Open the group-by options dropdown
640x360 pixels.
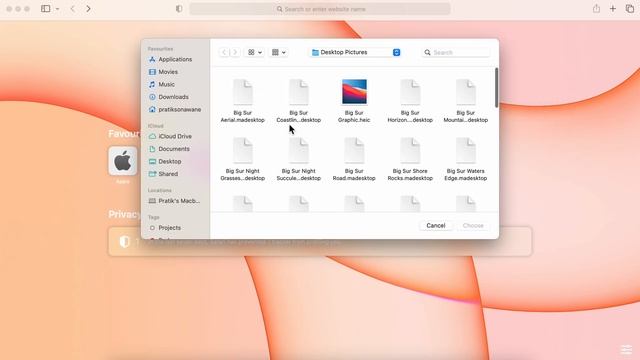tap(279, 52)
